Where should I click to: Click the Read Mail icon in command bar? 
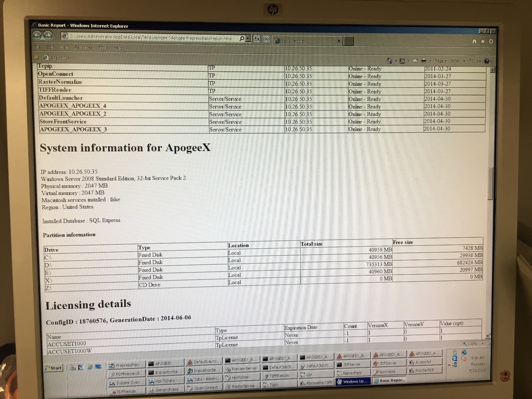coord(415,61)
